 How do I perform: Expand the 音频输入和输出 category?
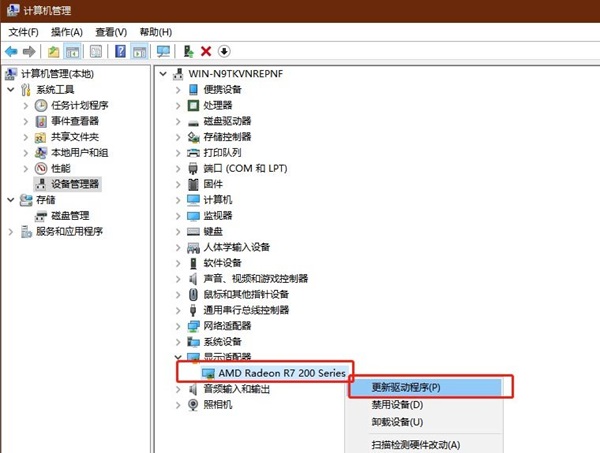click(178, 389)
